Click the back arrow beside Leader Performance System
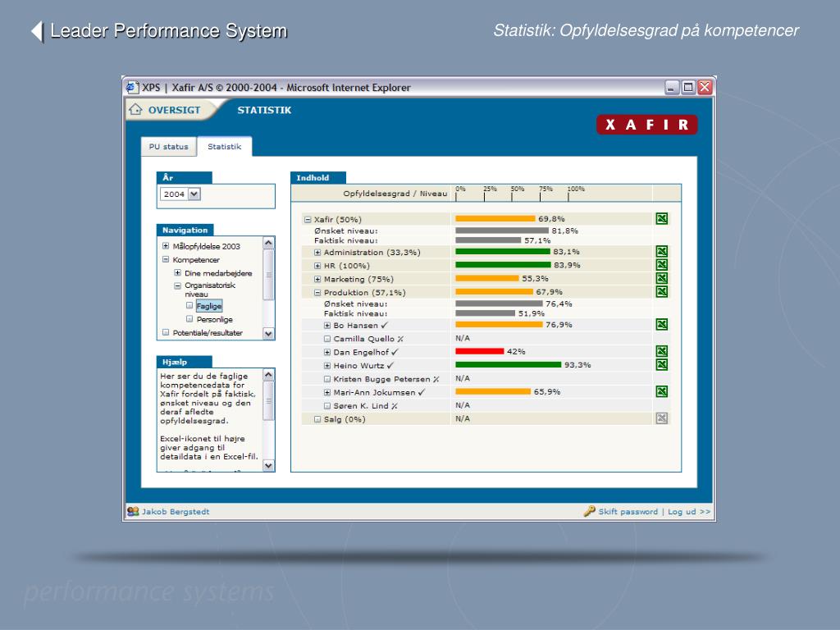Screen dimensions: 840x630 tap(37, 31)
